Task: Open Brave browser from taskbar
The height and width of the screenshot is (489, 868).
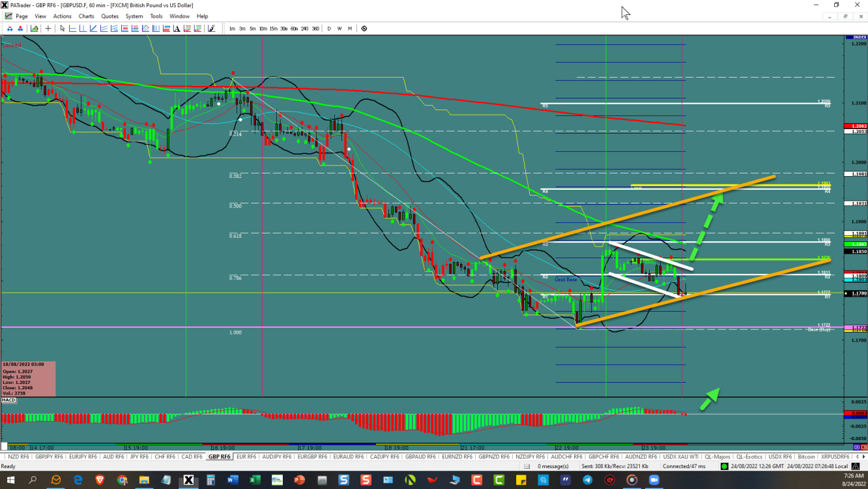Action: 100,480
